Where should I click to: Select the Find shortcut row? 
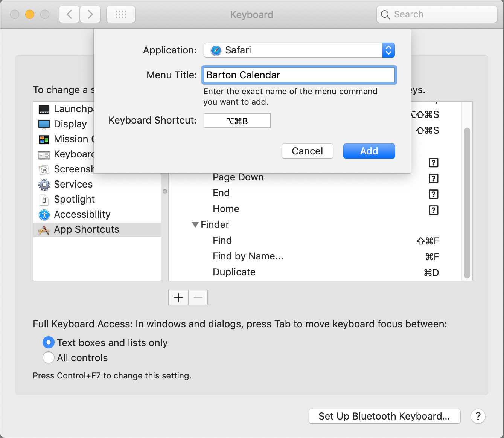315,241
